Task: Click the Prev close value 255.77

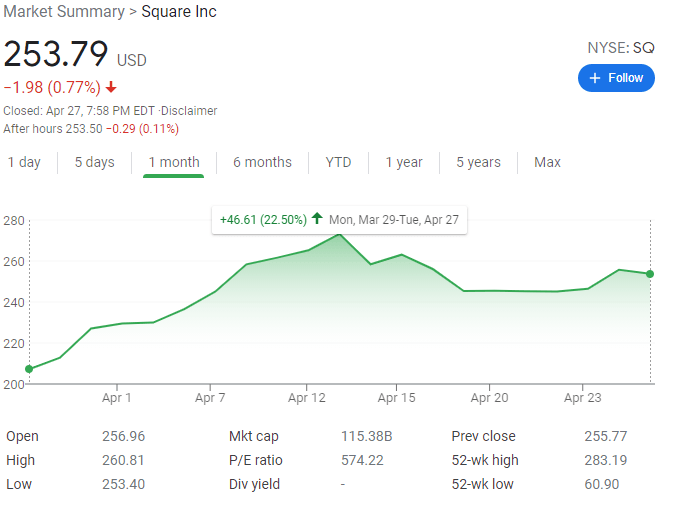Action: 606,436
